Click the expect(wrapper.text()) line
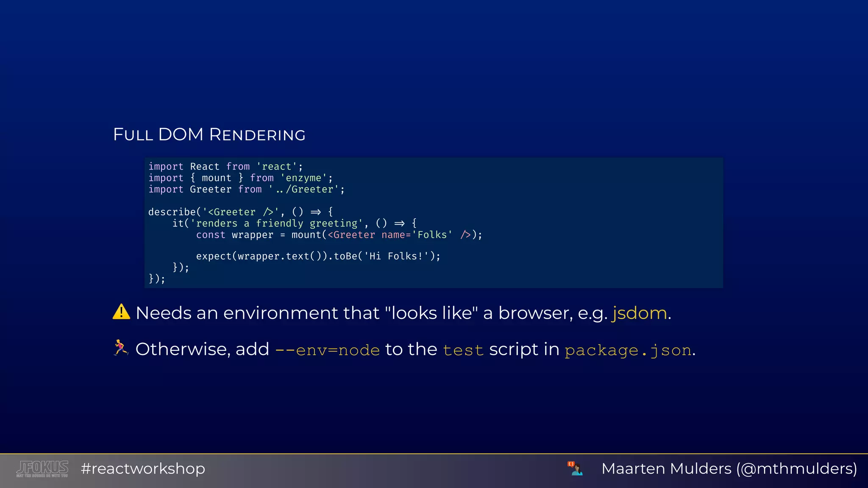The image size is (868, 488). point(318,256)
